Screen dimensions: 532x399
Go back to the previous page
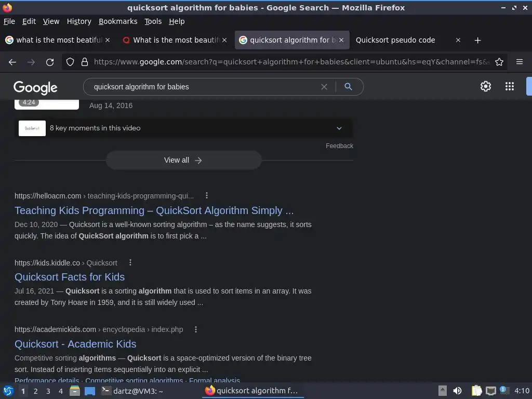tap(12, 62)
